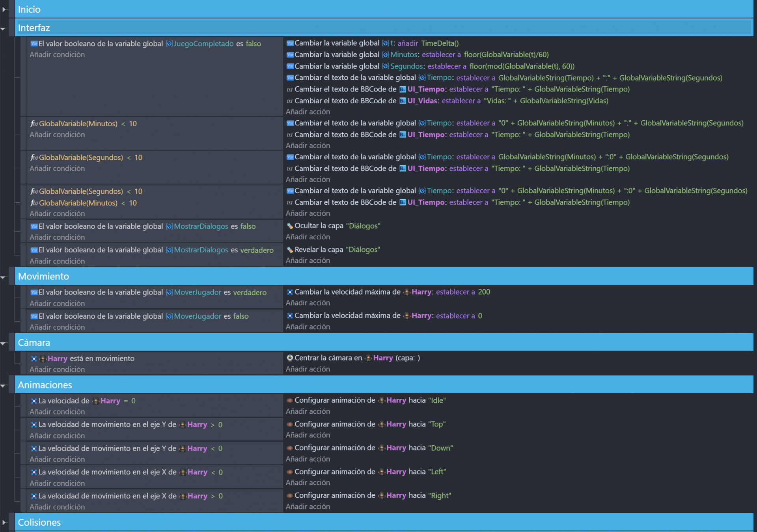This screenshot has height=532, width=757.
Task: Select 'Centrar la cámara en Harry' action
Action: 353,358
